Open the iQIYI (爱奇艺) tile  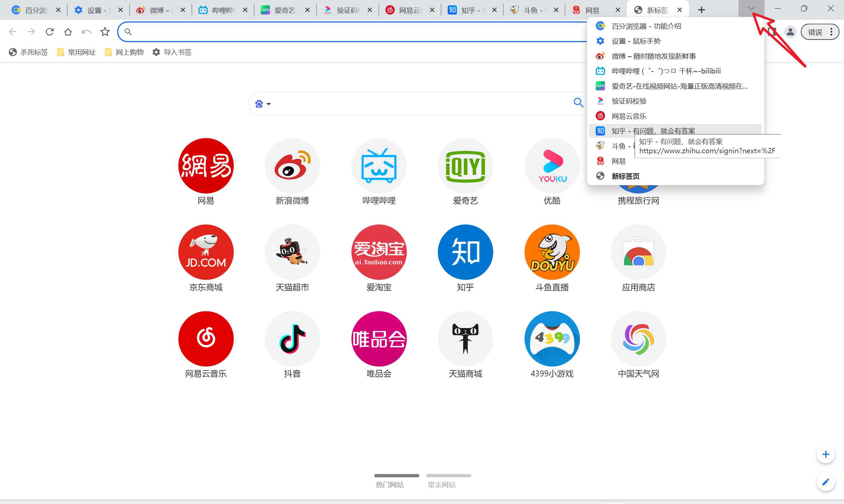(465, 166)
